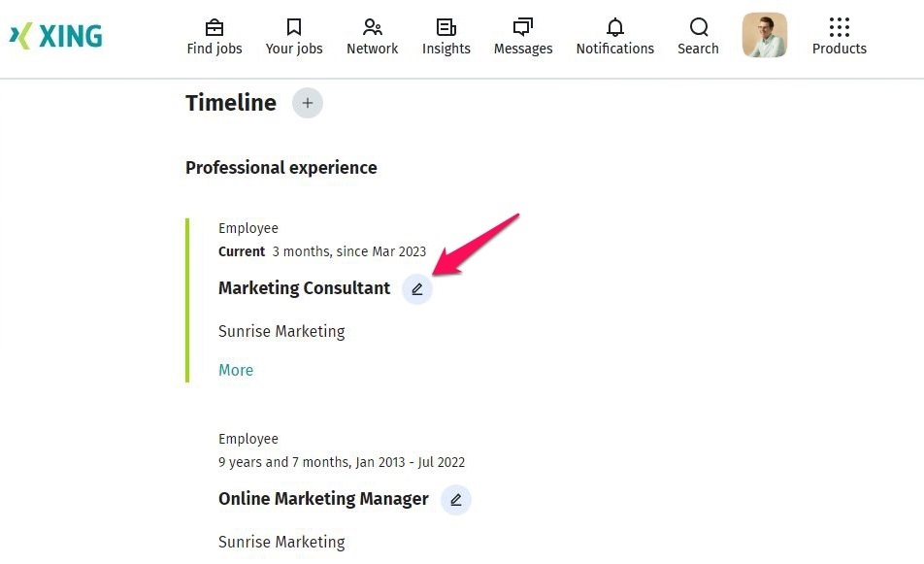
Task: Open the Insights news icon
Action: (x=446, y=27)
